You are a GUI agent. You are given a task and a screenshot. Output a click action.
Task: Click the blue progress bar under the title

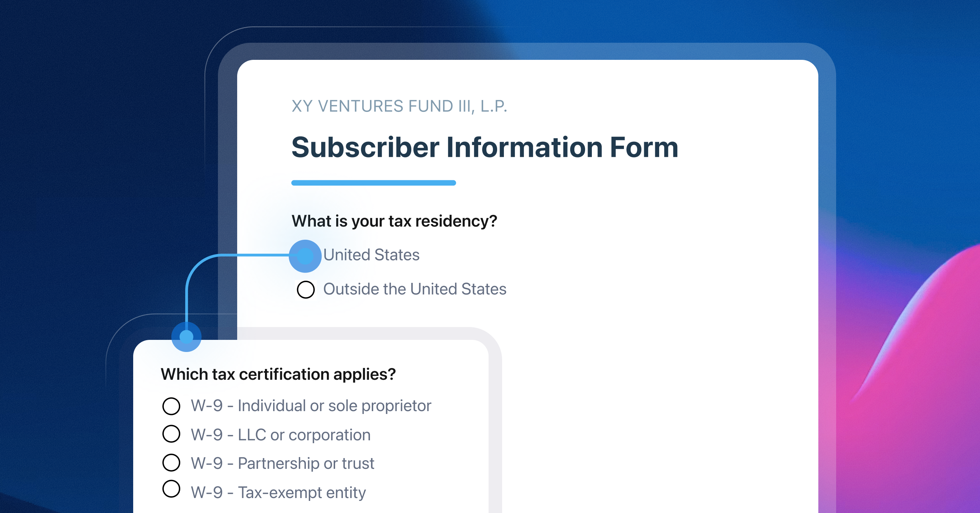374,183
